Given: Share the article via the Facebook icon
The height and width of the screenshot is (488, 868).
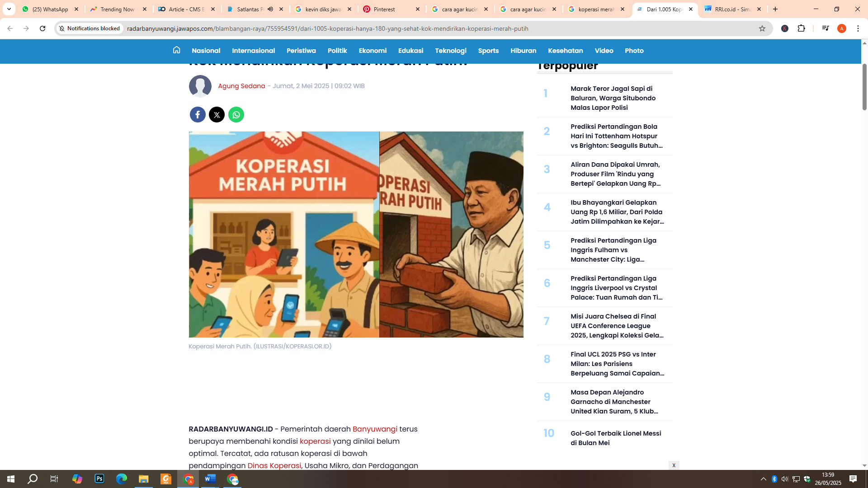Looking at the screenshot, I should 197,114.
